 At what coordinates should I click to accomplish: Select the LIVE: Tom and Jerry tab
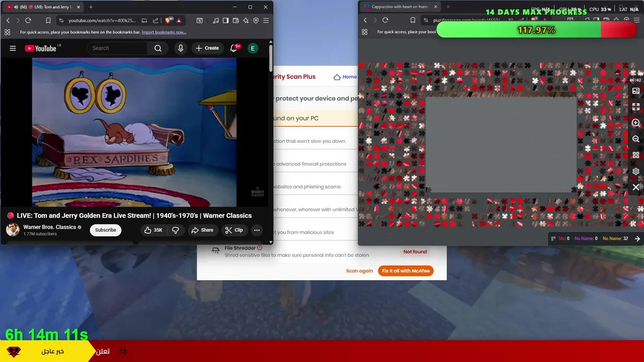pos(43,7)
